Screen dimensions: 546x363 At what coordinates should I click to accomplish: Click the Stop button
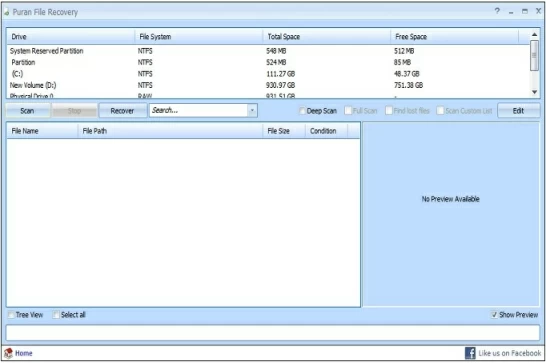click(x=74, y=111)
